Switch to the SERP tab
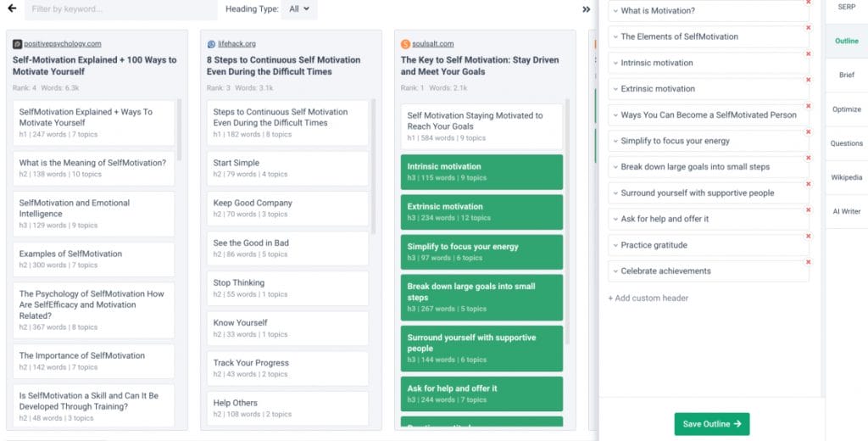Image resolution: width=868 pixels, height=441 pixels. click(x=847, y=8)
